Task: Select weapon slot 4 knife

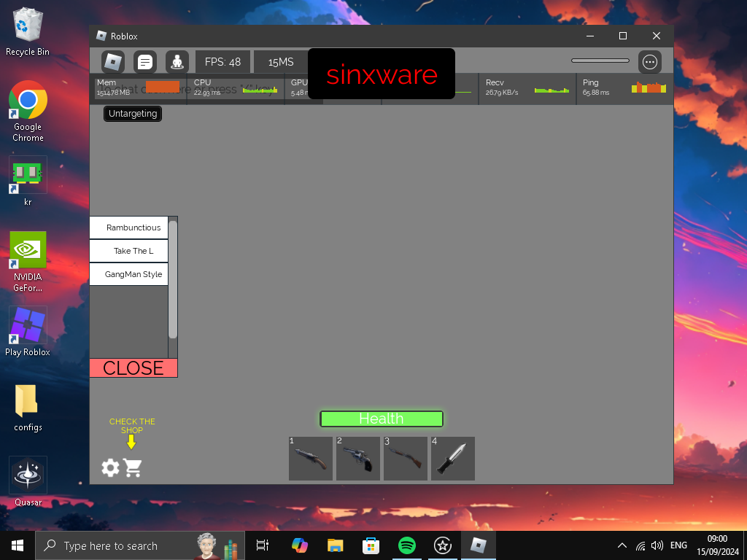Action: (453, 459)
